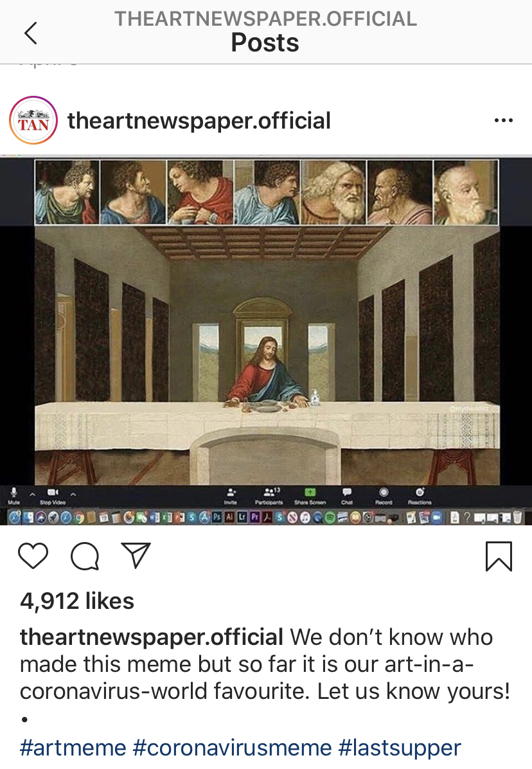
Task: Save the post with the bookmark icon
Action: [499, 556]
